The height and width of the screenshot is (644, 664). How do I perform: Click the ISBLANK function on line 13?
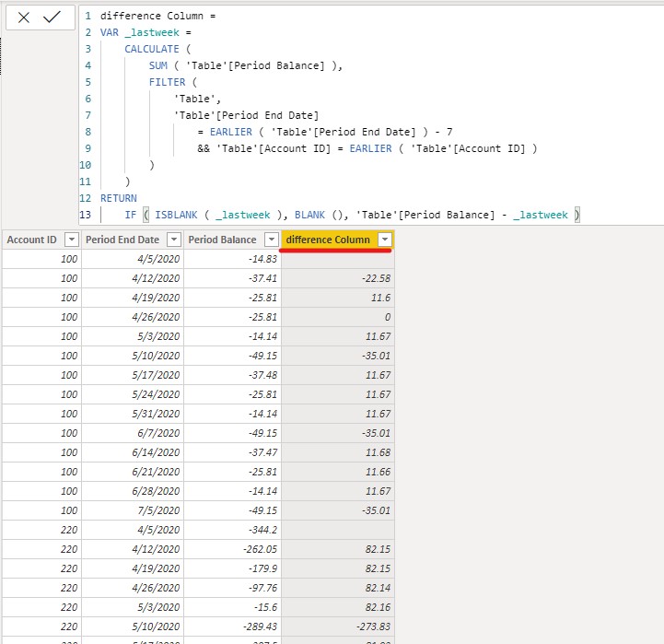pyautogui.click(x=176, y=215)
